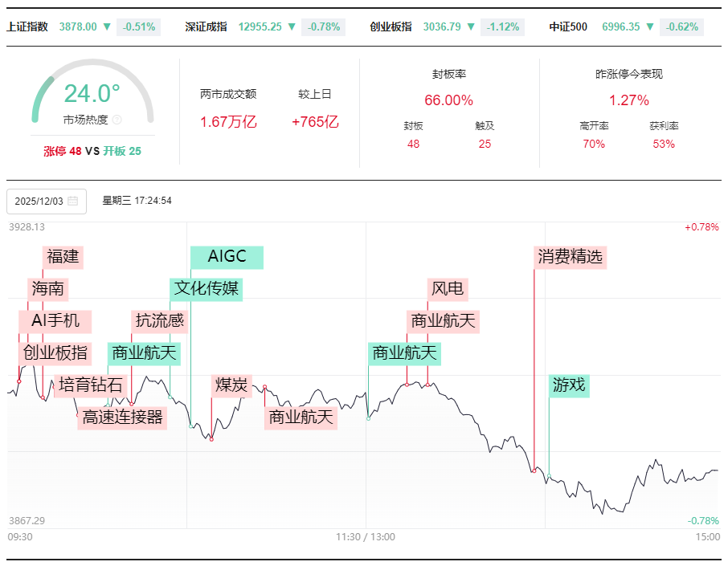The height and width of the screenshot is (566, 728).
Task: Click the 风电 sector marker label
Action: (448, 289)
